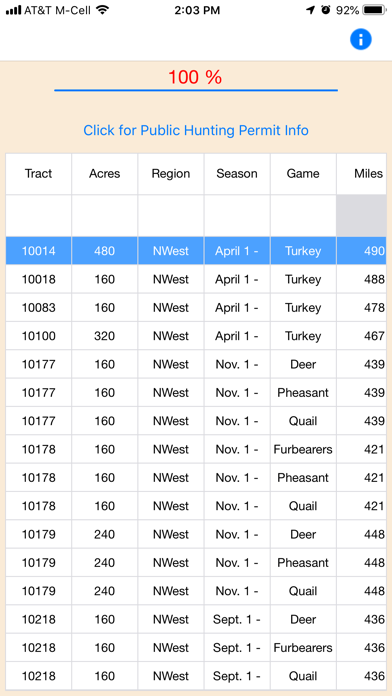
Task: Tap the blue info icon
Action: point(360,40)
